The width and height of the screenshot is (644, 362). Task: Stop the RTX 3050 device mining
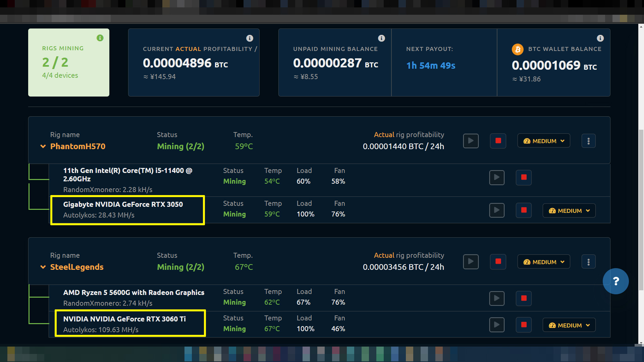coord(524,210)
